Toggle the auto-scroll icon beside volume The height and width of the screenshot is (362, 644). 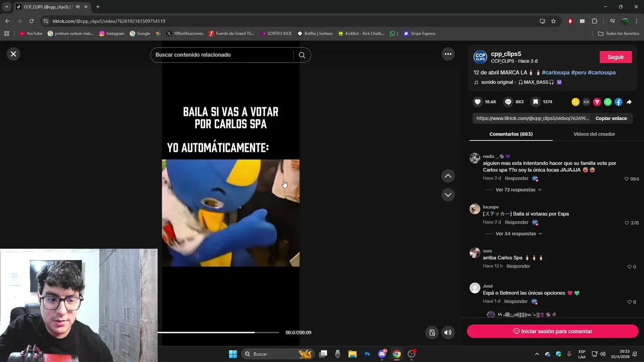pos(432,332)
